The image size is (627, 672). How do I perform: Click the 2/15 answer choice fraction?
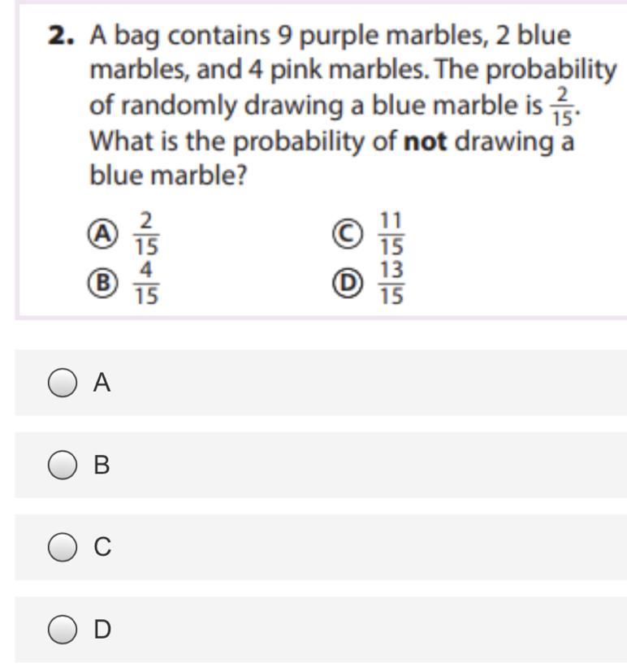(146, 233)
